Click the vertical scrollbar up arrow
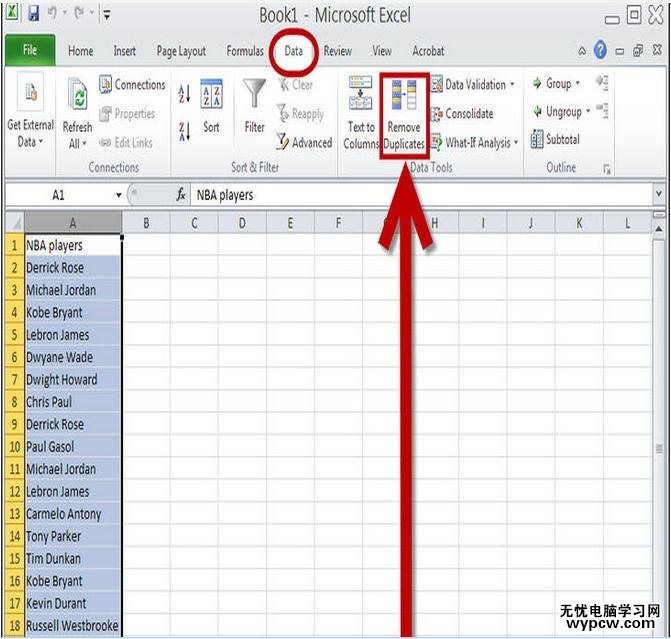Viewport: 671px width, 639px height. point(659,229)
